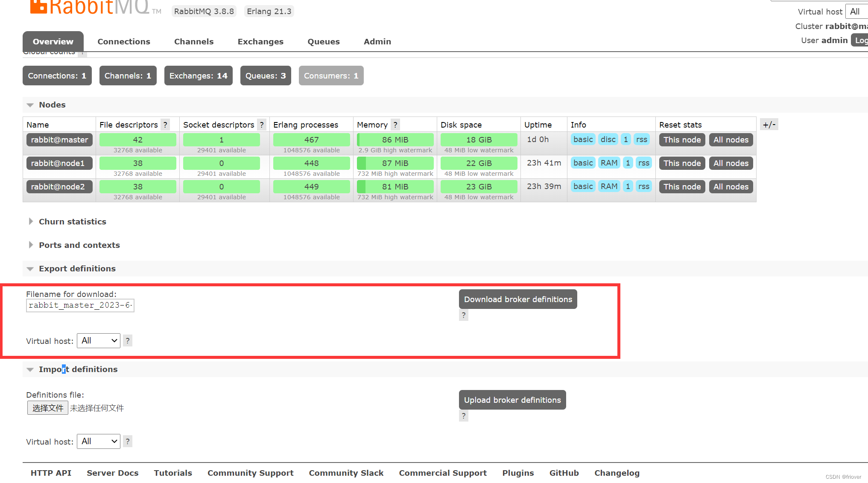Open the Server Docs footer link
Viewport: 868px width, 483px height.
113,473
